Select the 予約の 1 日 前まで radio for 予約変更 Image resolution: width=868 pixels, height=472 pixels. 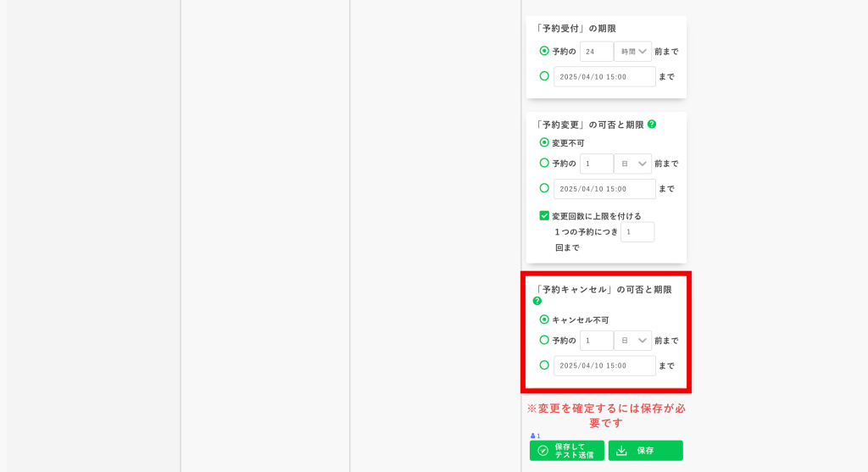[544, 164]
